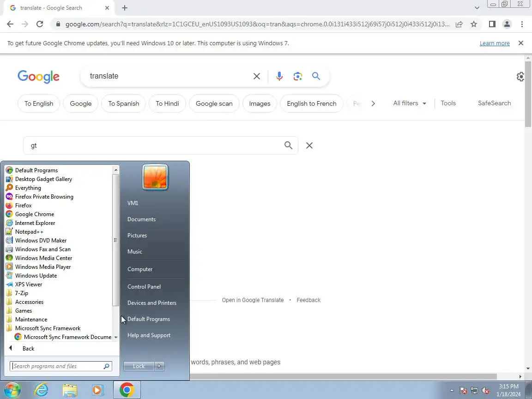The height and width of the screenshot is (399, 532).
Task: Open a new Chrome tab
Action: (125, 8)
